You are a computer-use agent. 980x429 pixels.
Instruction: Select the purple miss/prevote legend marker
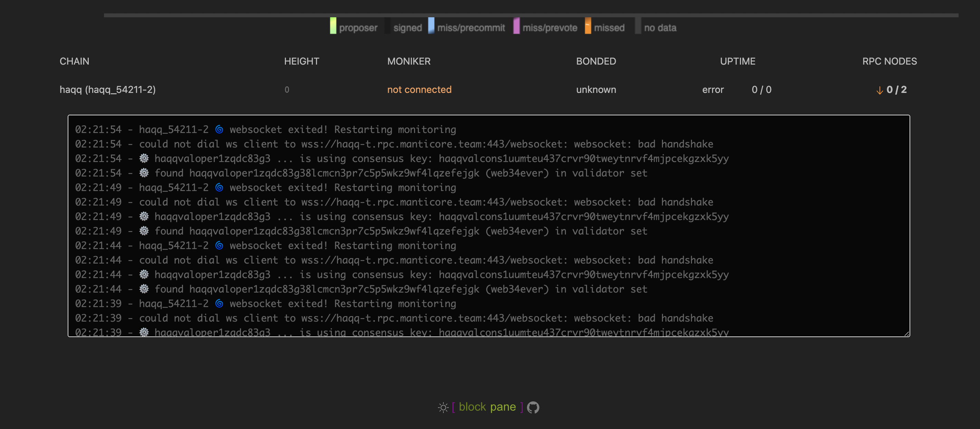pos(517,27)
